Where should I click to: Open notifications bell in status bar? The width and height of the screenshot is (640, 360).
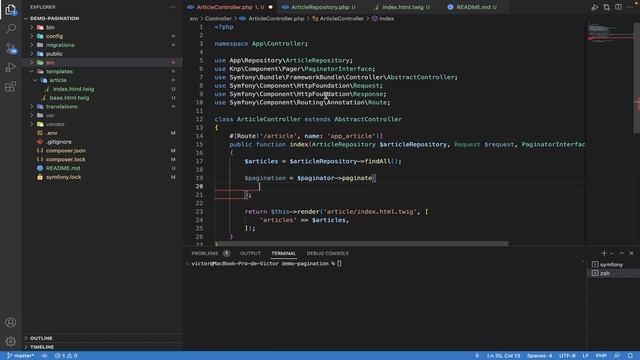tap(630, 356)
